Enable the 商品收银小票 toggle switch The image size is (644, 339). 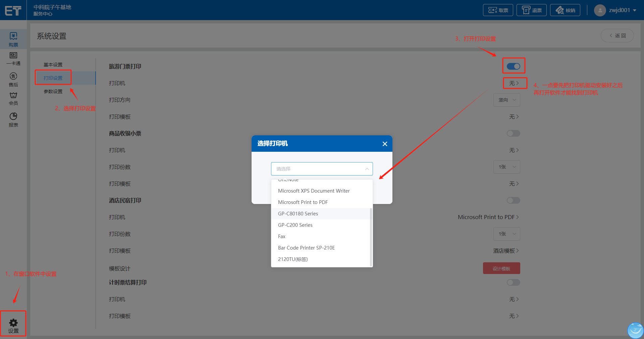click(513, 133)
